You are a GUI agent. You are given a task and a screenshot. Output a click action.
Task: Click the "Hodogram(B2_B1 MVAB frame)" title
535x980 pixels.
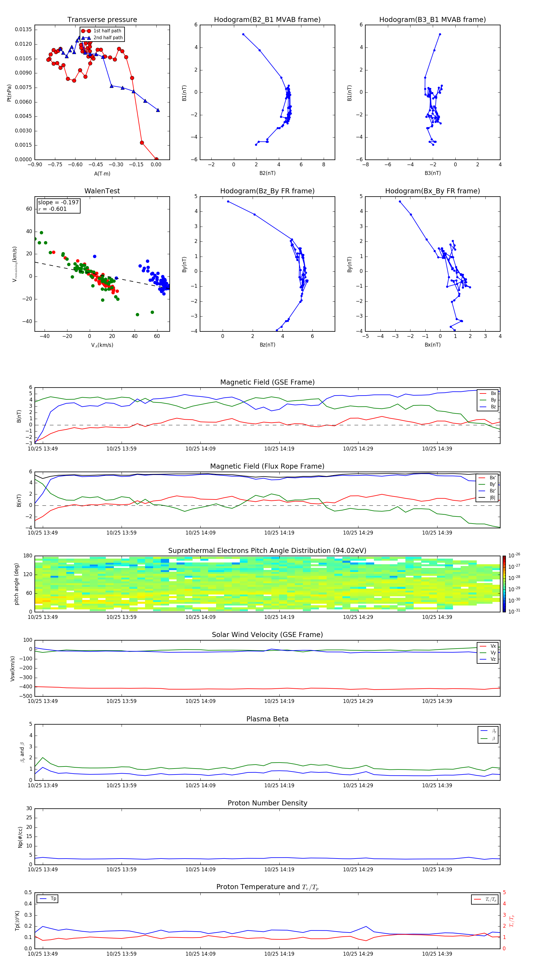(x=267, y=20)
